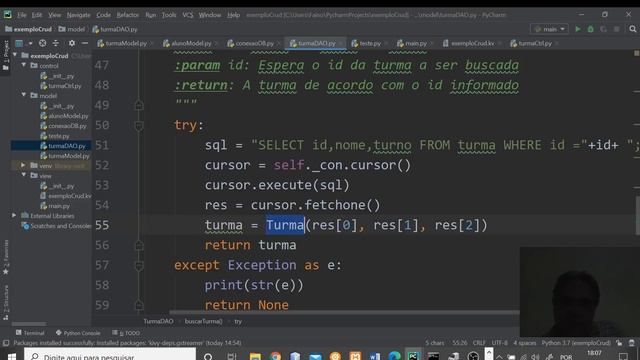The image size is (640, 360).
Task: Click the Run with Coverage icon
Action: coord(603,29)
